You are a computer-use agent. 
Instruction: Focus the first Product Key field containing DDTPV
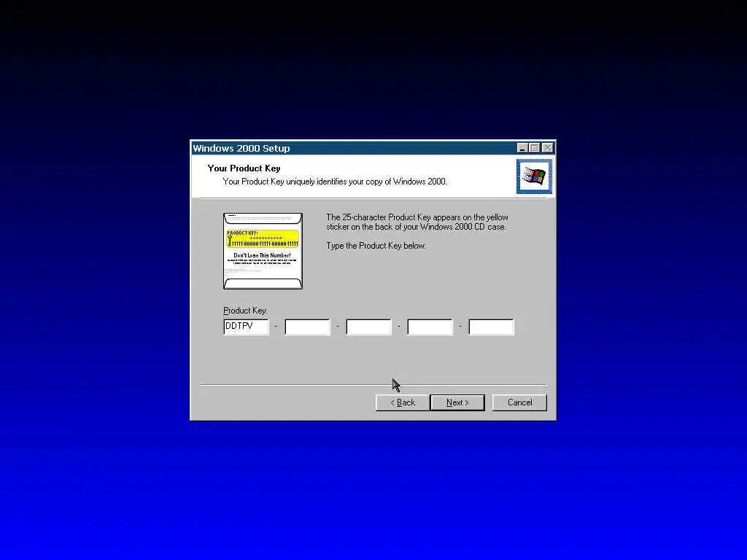[247, 327]
